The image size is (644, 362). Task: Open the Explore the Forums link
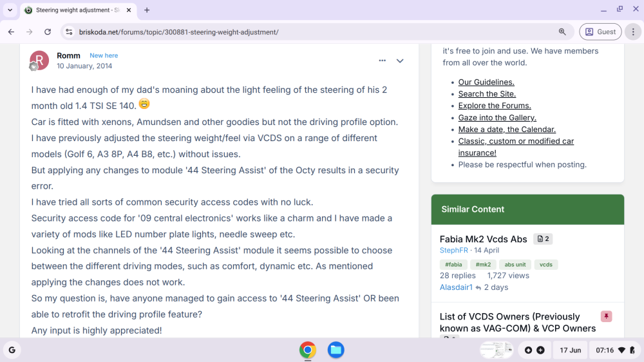point(495,106)
